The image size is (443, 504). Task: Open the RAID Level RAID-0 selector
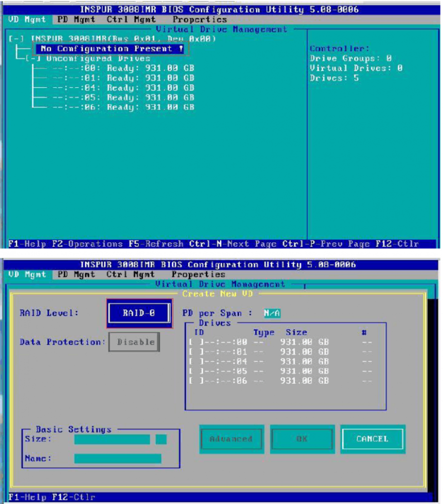(139, 313)
